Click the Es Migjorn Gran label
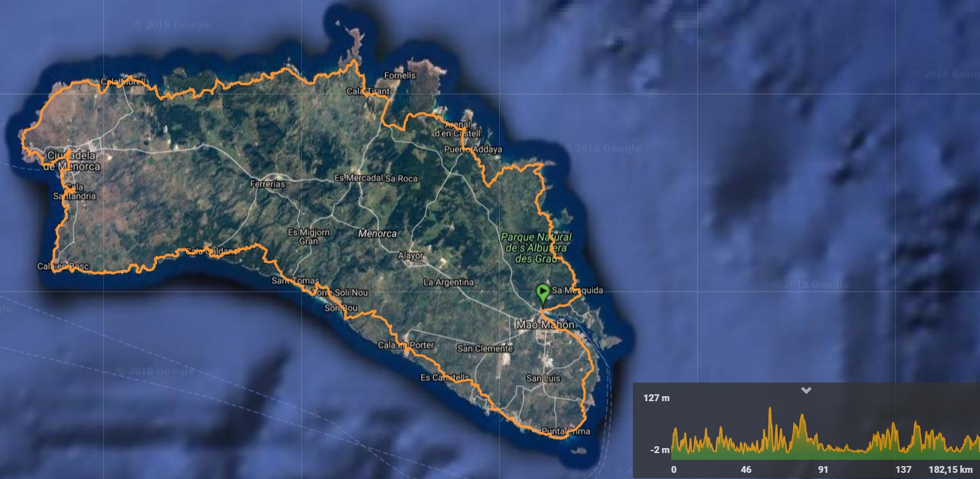Screen dimensions: 980x479 [308, 237]
